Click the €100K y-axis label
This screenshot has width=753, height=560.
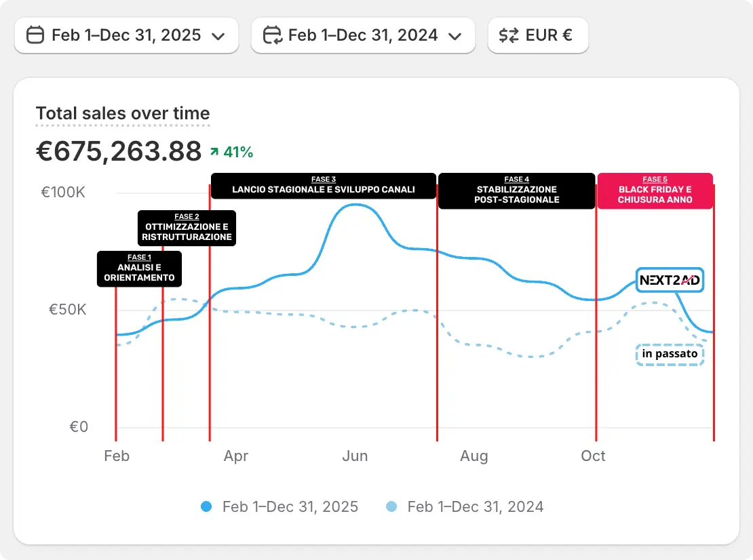pos(63,193)
